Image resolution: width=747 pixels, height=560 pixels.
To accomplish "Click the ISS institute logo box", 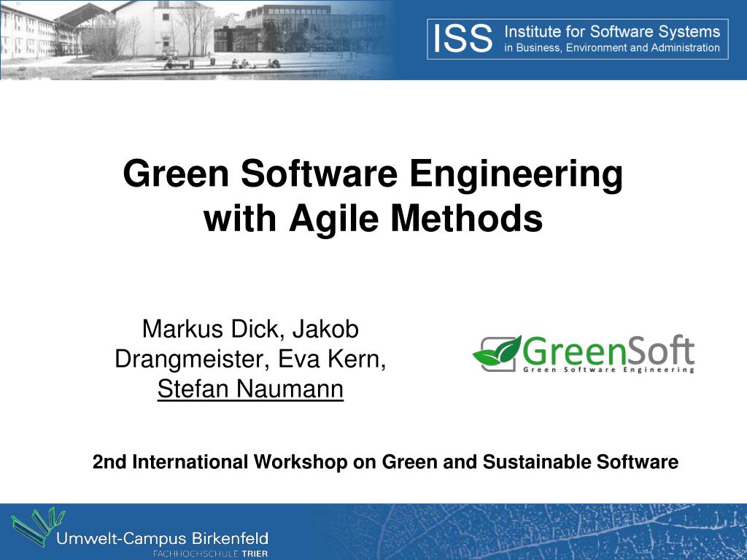I will pos(578,39).
